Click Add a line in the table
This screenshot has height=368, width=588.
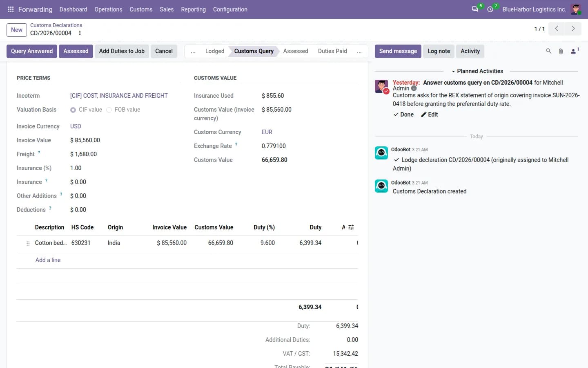coord(48,260)
